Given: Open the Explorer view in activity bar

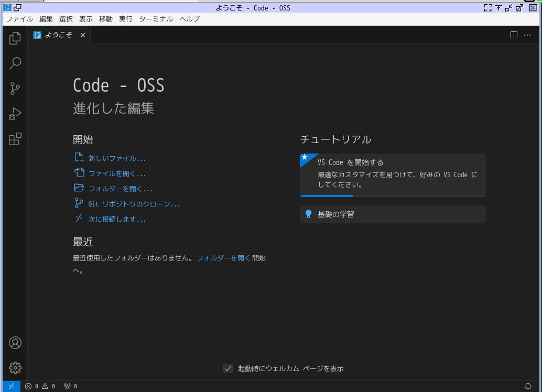Looking at the screenshot, I should click(x=15, y=38).
